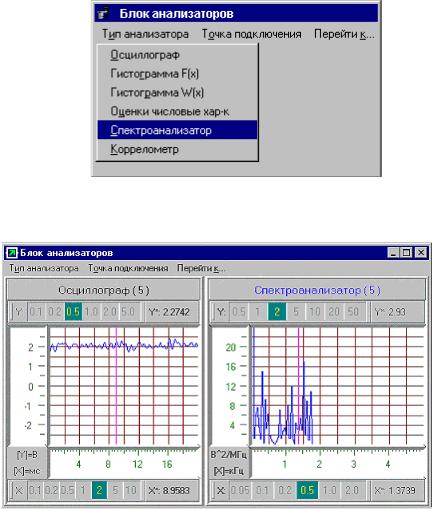Screen dimensions: 432x509
Task: Select Спектроанализатор from the open menu
Action: point(177,130)
